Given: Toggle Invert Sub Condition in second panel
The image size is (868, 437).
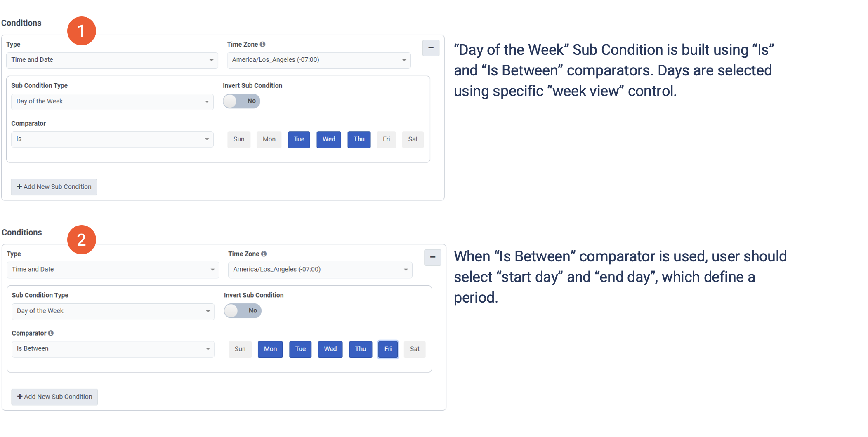Looking at the screenshot, I should pyautogui.click(x=243, y=311).
